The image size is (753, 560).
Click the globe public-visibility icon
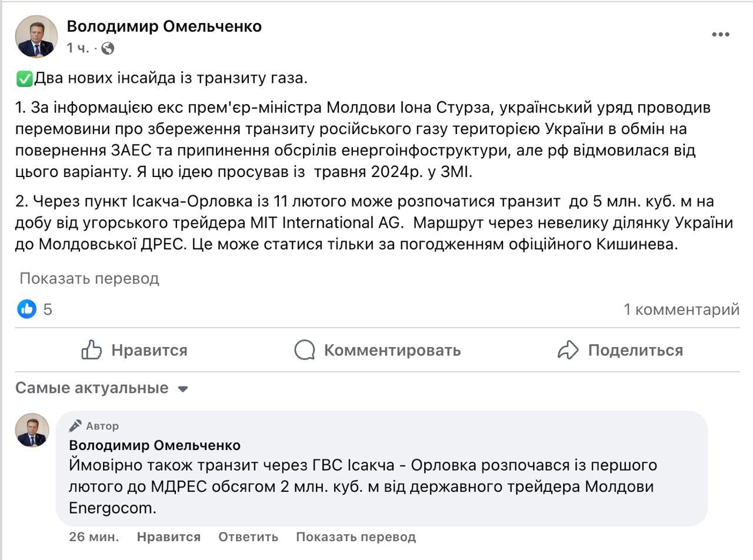click(108, 48)
